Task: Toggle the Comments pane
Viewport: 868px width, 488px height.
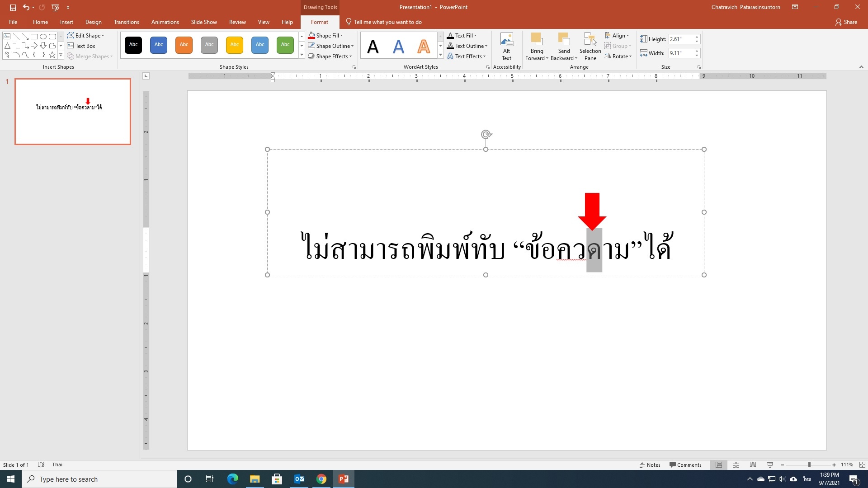Action: point(685,465)
